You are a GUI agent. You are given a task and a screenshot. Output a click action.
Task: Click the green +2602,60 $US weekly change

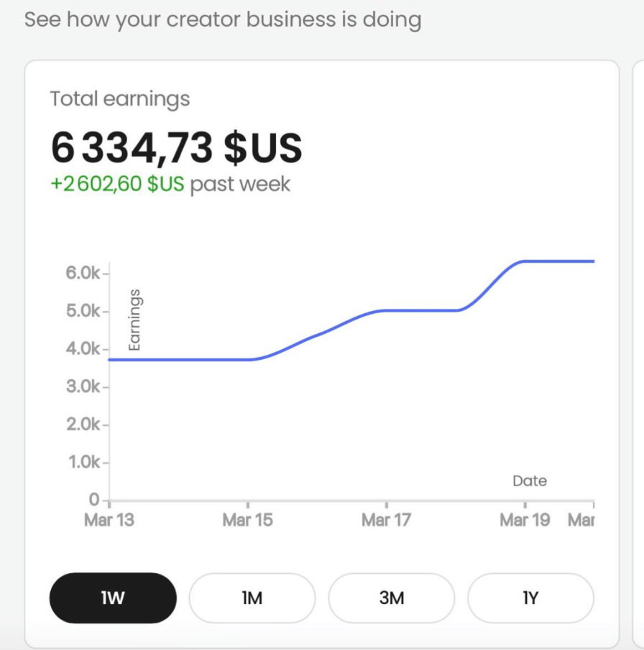pyautogui.click(x=117, y=184)
